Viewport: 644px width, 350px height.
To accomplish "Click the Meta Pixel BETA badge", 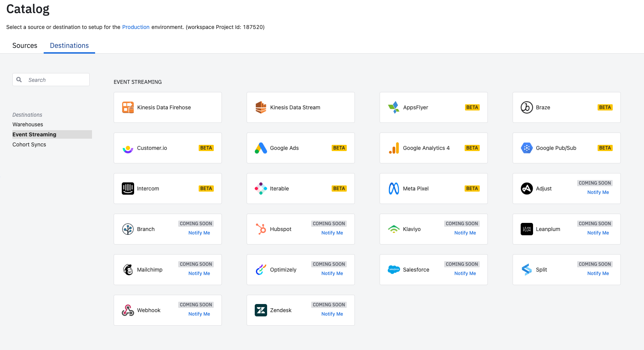I will point(472,189).
